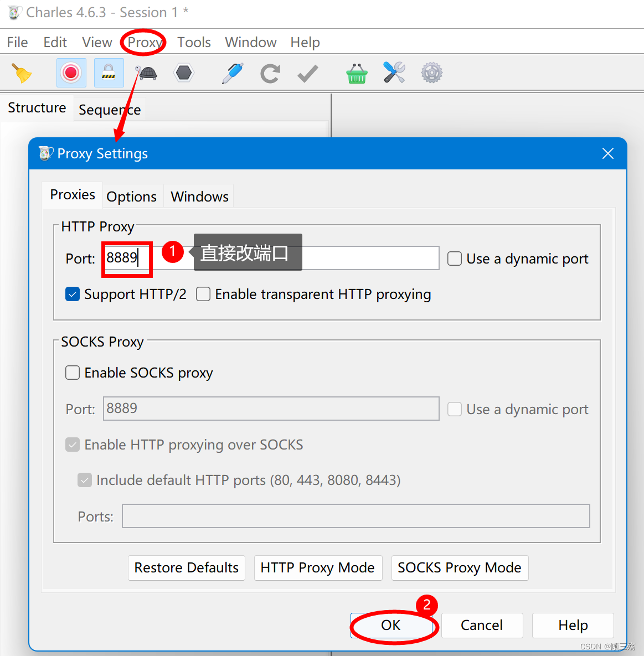
Task: Confirm with the OK button
Action: coord(391,625)
